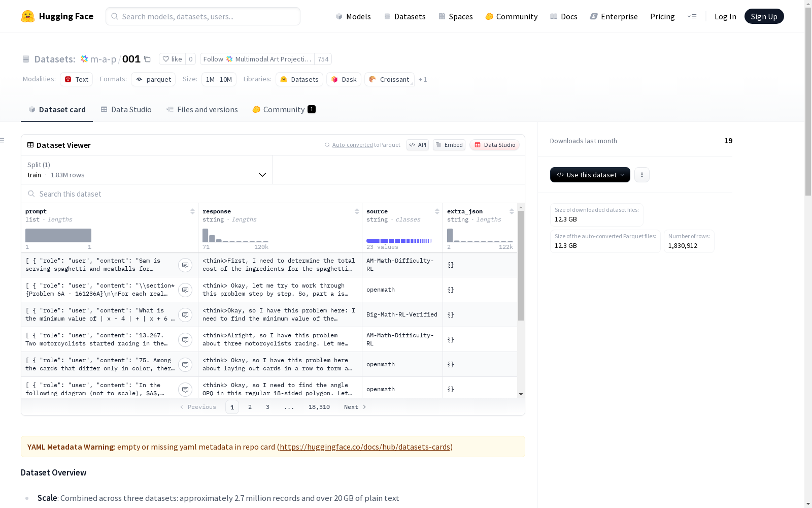Open the huggingface datasets-cards docs link
Screen dimensions: 812x508
[365, 447]
